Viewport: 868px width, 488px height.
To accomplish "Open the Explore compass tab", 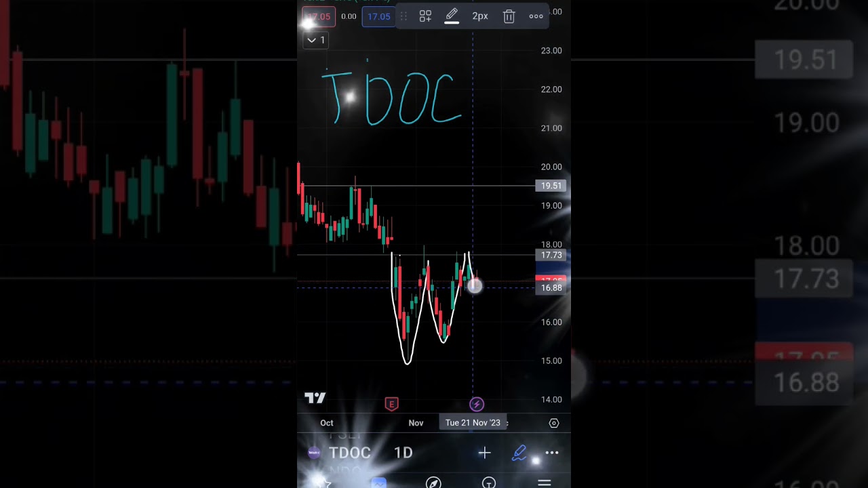I will (433, 483).
